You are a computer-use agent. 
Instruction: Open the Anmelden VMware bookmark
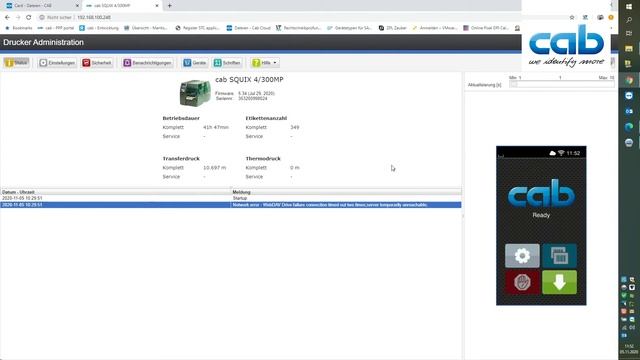click(x=435, y=28)
